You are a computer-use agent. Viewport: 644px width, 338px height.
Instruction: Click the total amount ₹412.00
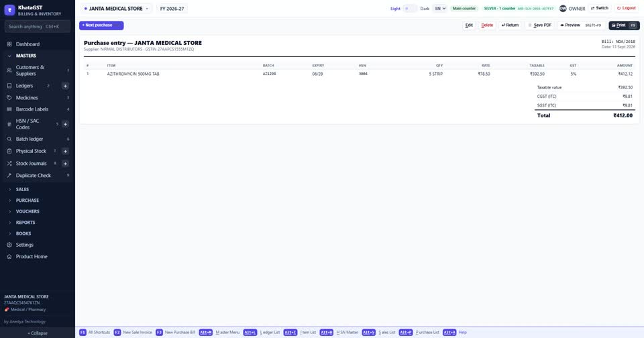623,115
